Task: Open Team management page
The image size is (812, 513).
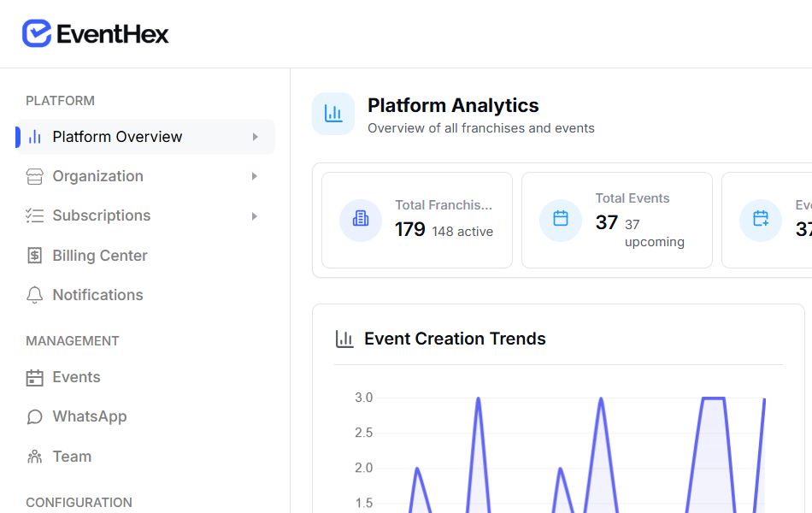Action: [145, 457]
